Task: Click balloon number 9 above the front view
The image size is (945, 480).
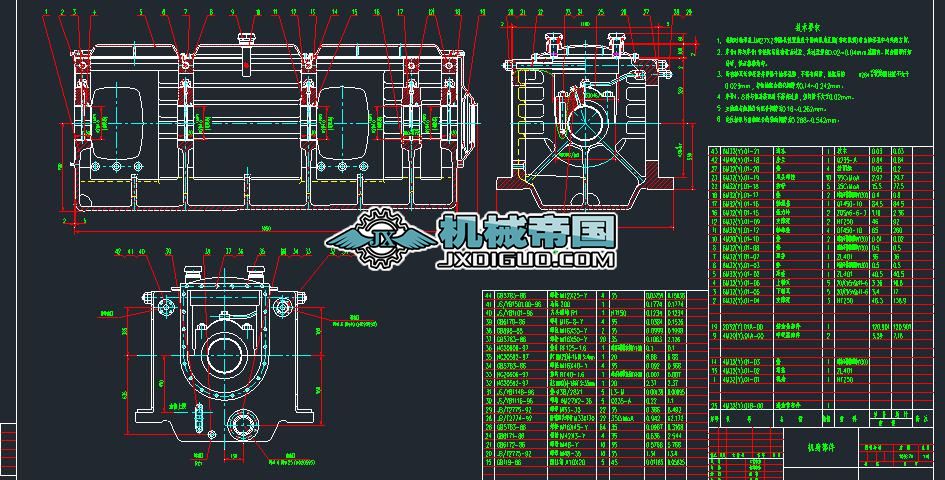Action: 233,11
